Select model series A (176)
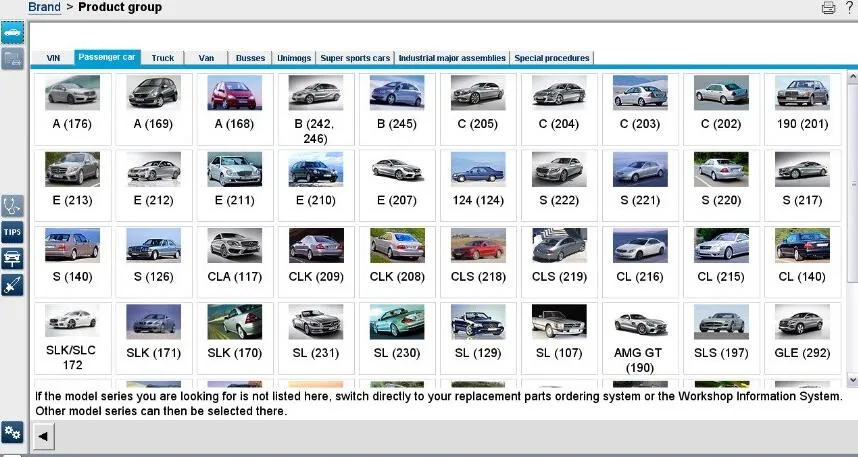The image size is (858, 457). pyautogui.click(x=72, y=109)
